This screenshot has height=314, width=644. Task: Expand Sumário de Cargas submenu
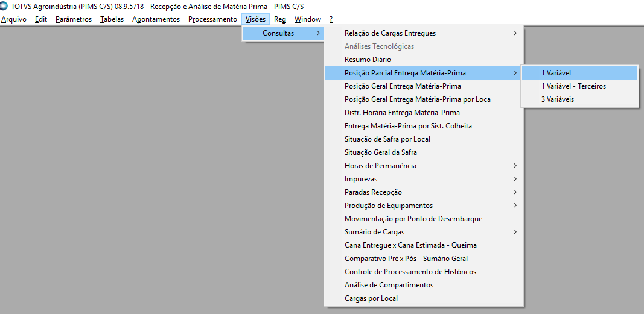point(424,232)
